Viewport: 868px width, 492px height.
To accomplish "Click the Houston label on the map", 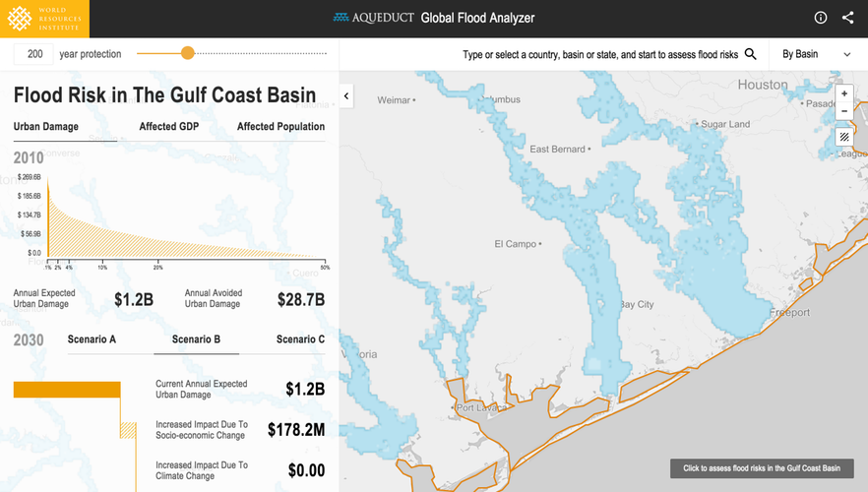I will tap(763, 85).
